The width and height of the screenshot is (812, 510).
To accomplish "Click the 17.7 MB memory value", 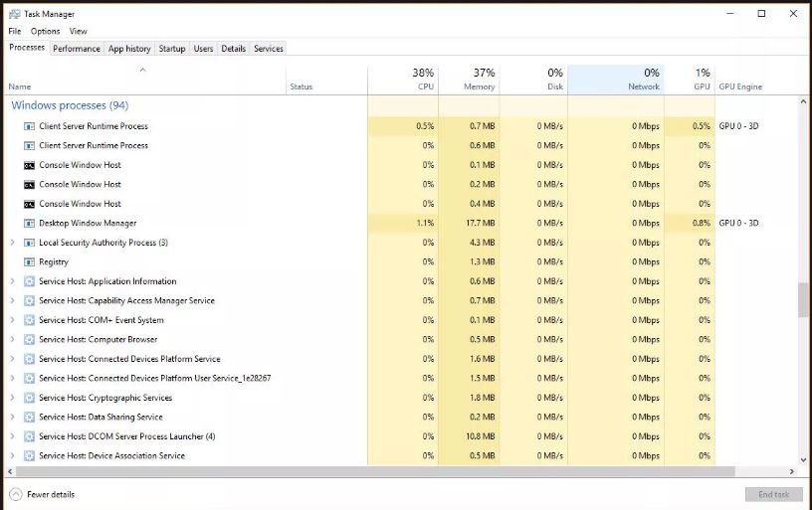I will point(480,224).
